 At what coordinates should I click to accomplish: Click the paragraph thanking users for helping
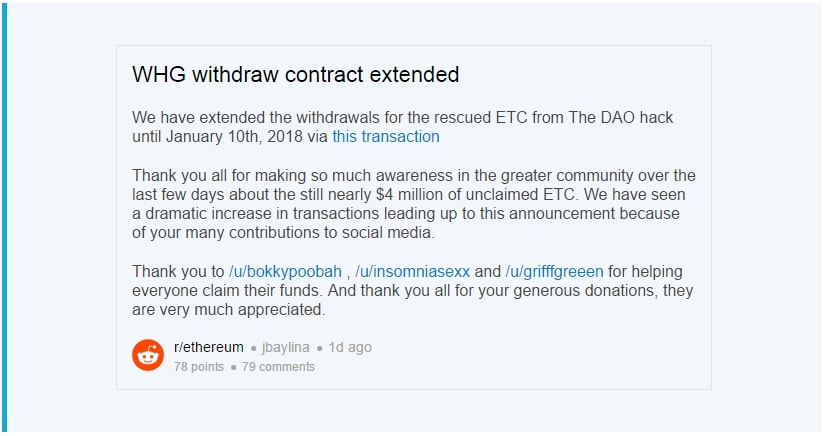[412, 291]
